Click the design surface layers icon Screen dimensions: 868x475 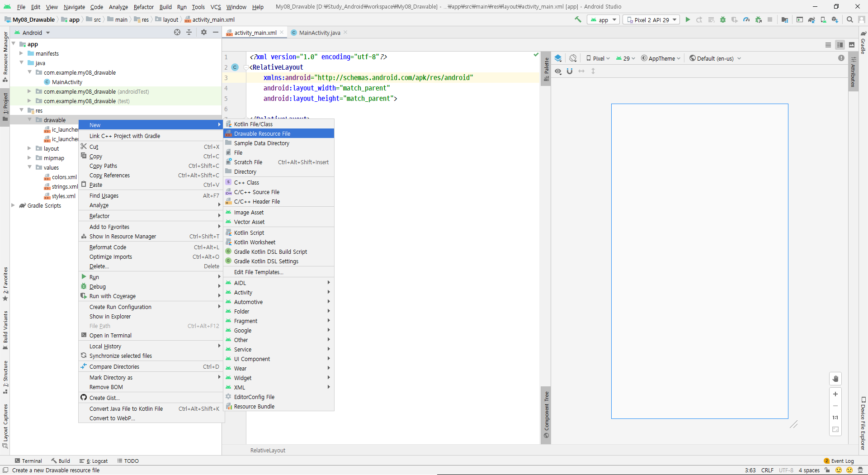click(558, 58)
